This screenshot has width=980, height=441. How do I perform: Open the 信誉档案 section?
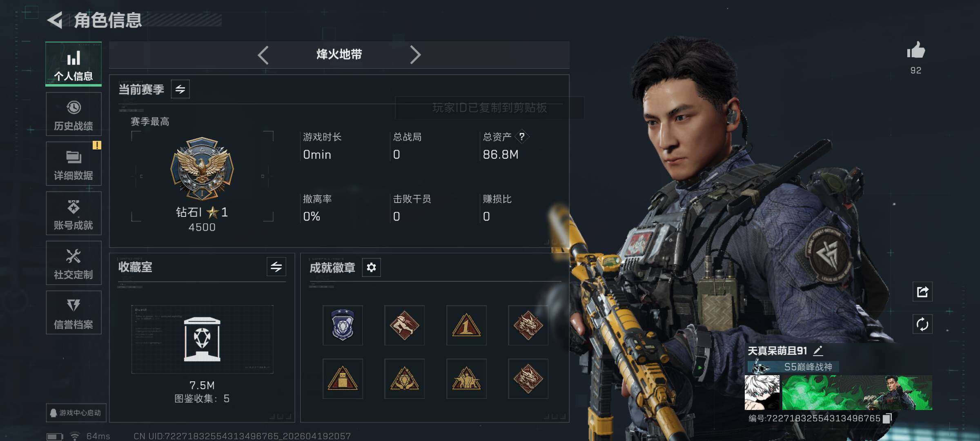point(73,312)
